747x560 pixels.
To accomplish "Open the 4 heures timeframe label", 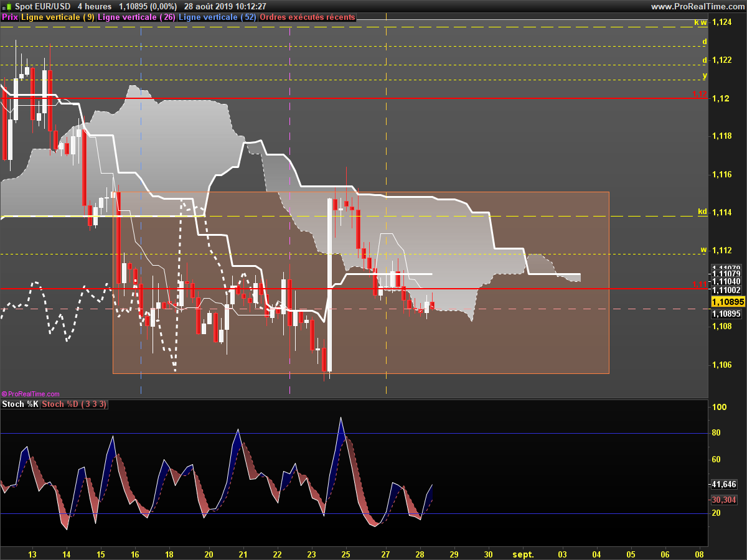I will click(x=95, y=6).
